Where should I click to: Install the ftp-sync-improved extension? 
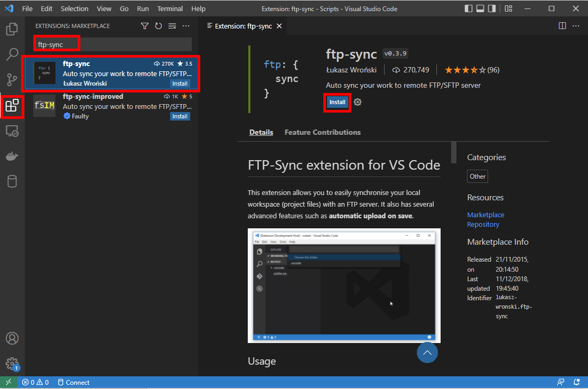coord(180,116)
